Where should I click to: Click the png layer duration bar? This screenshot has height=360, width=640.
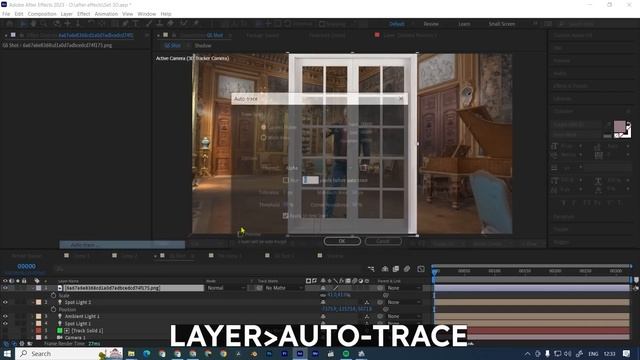531,288
